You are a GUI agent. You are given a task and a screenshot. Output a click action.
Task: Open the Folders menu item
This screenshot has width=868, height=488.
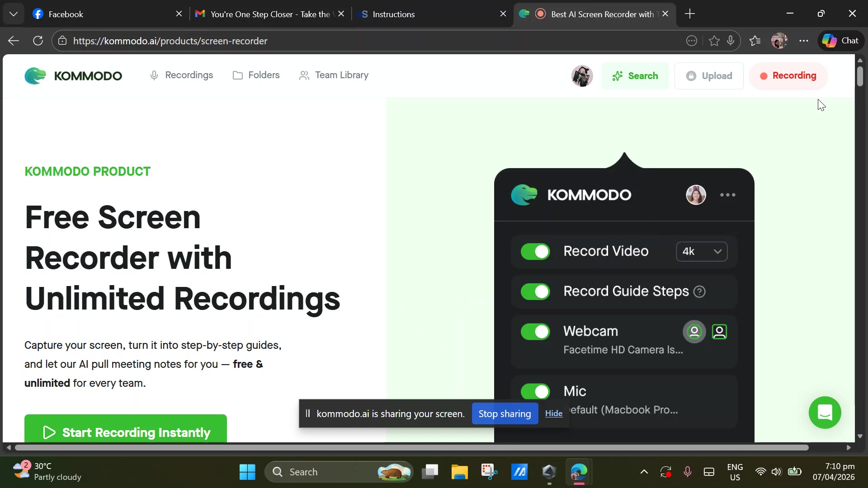256,75
